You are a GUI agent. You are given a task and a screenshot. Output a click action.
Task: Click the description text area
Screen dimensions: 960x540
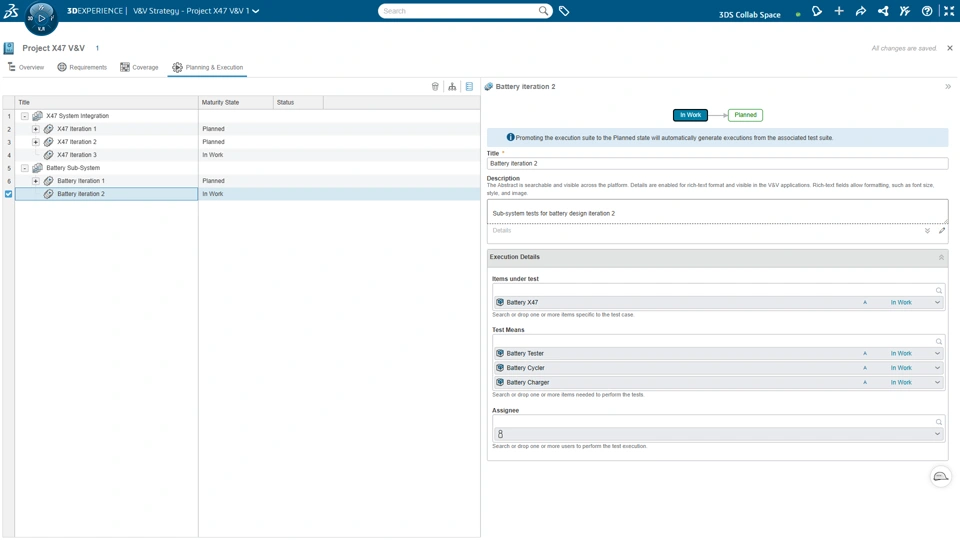[x=718, y=212]
